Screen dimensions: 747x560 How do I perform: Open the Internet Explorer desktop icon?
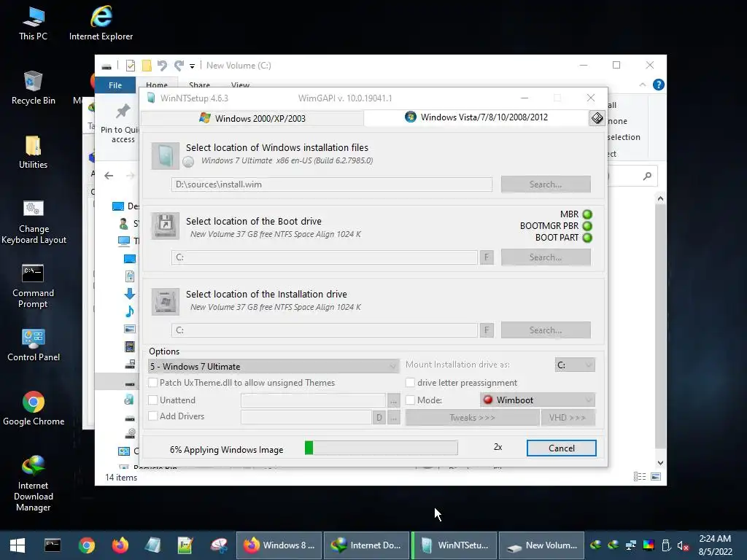coord(101,24)
